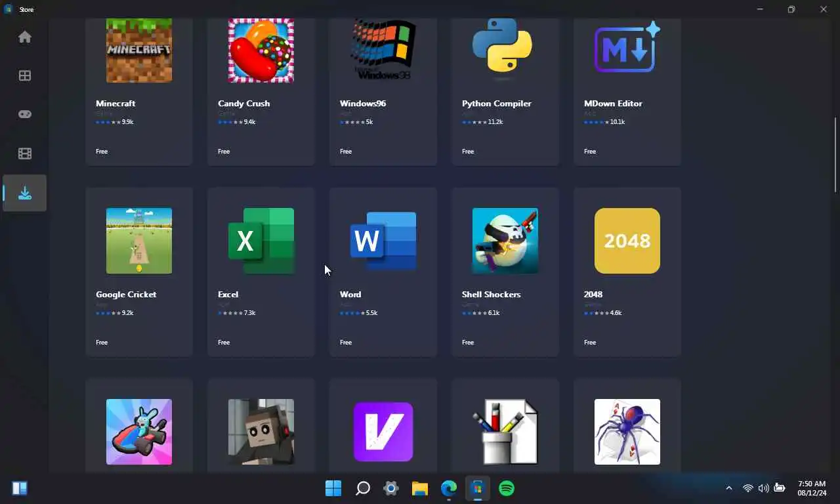The height and width of the screenshot is (504, 840).
Task: Click the Candy Crush title text
Action: pyautogui.click(x=244, y=104)
